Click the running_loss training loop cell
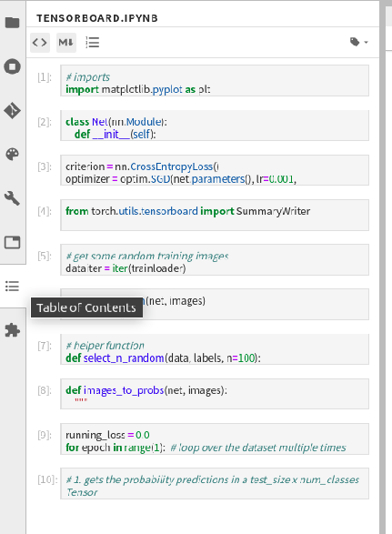Image resolution: width=392 pixels, height=534 pixels. click(215, 439)
